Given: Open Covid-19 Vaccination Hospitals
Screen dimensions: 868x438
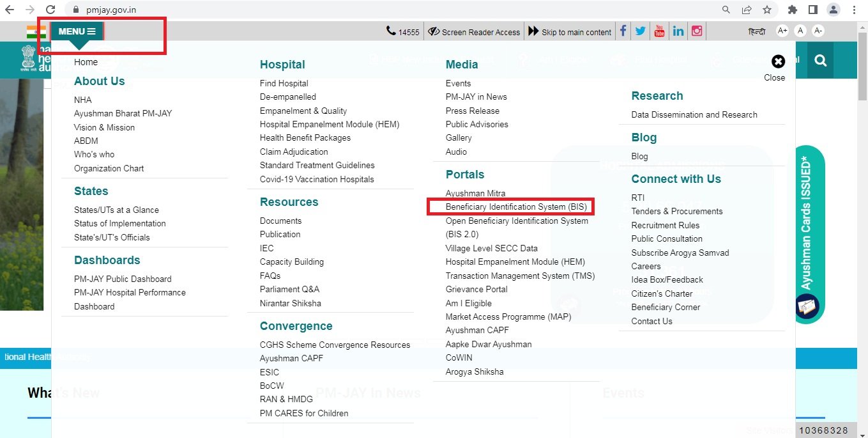Looking at the screenshot, I should [x=317, y=179].
